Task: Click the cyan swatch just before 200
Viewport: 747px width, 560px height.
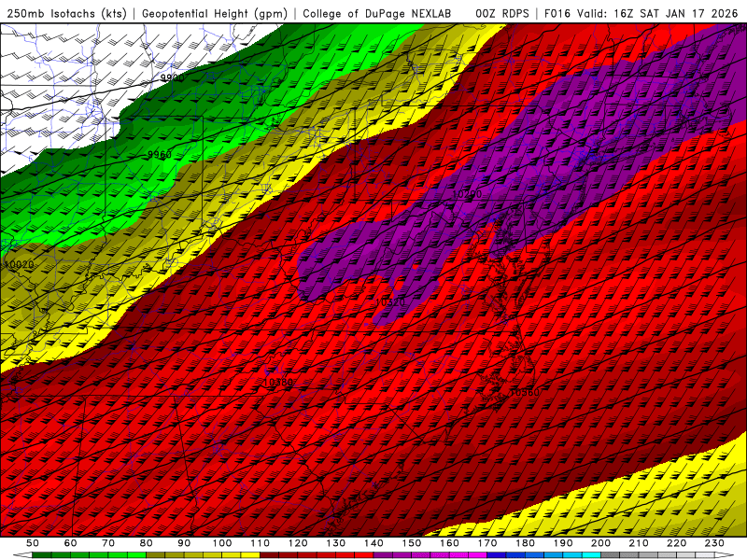Action: pos(591,555)
